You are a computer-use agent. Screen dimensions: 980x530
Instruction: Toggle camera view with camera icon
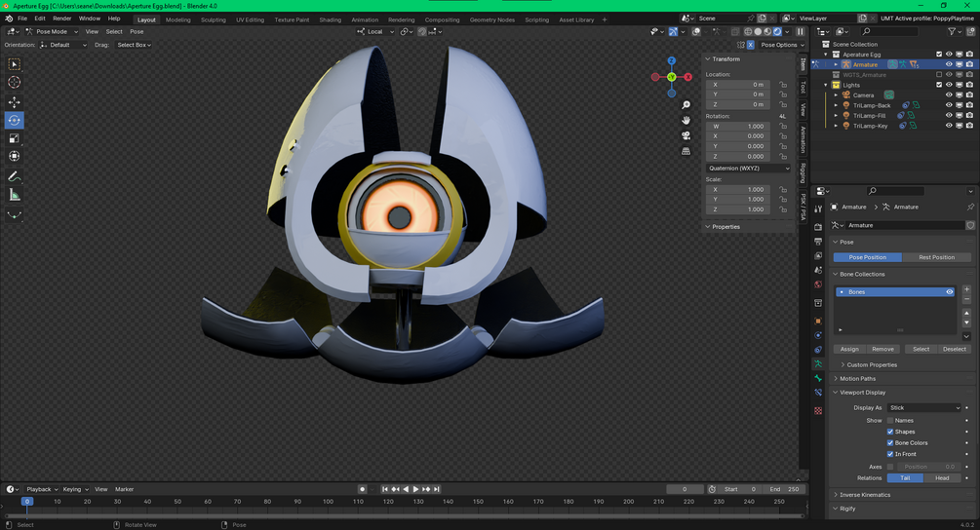(x=686, y=135)
